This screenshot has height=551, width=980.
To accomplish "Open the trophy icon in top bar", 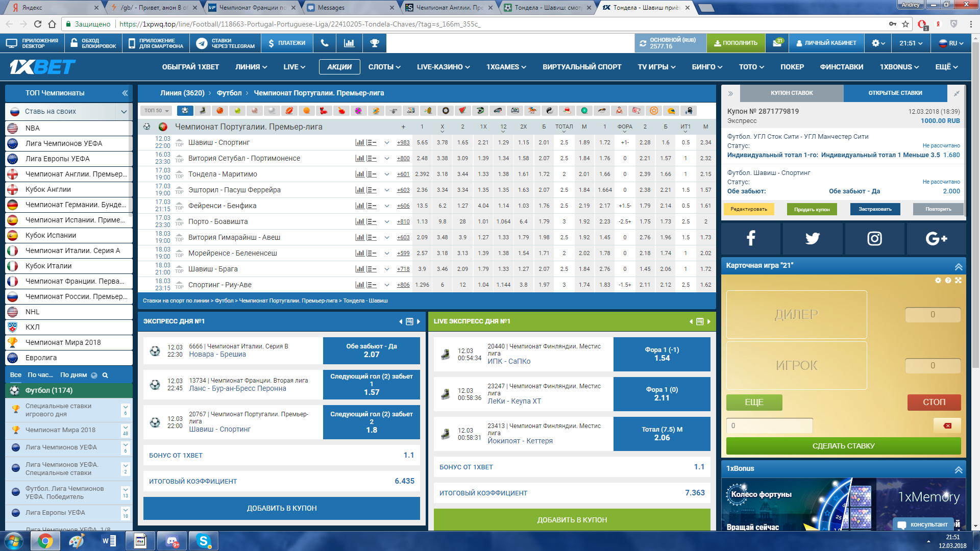I will click(375, 43).
